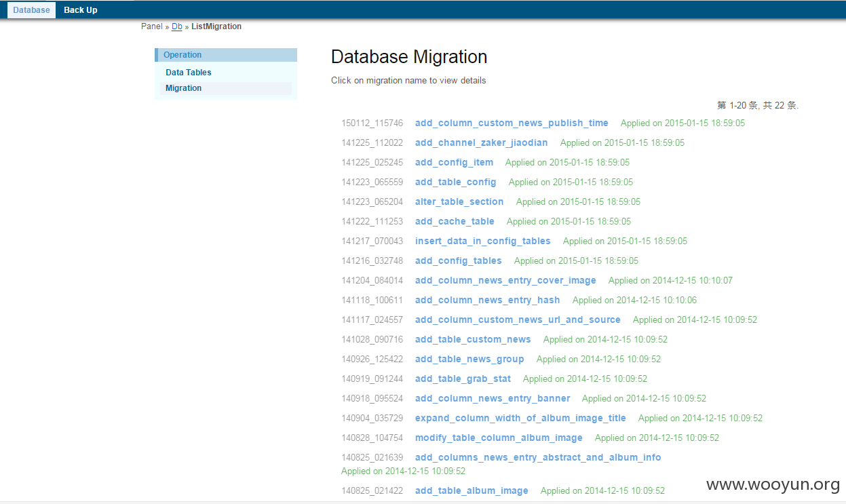Select migration version 141223_065559
Viewport: 846px width, 504px height.
point(372,182)
